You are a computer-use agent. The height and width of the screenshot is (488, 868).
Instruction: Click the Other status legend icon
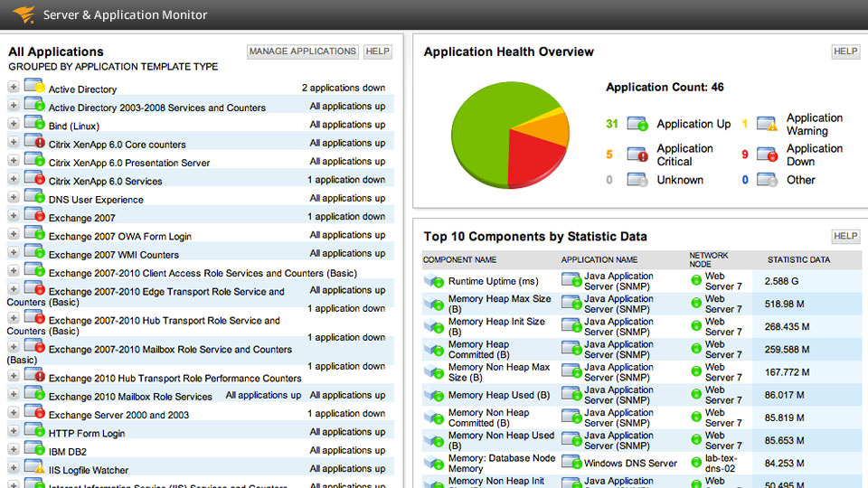pos(767,179)
